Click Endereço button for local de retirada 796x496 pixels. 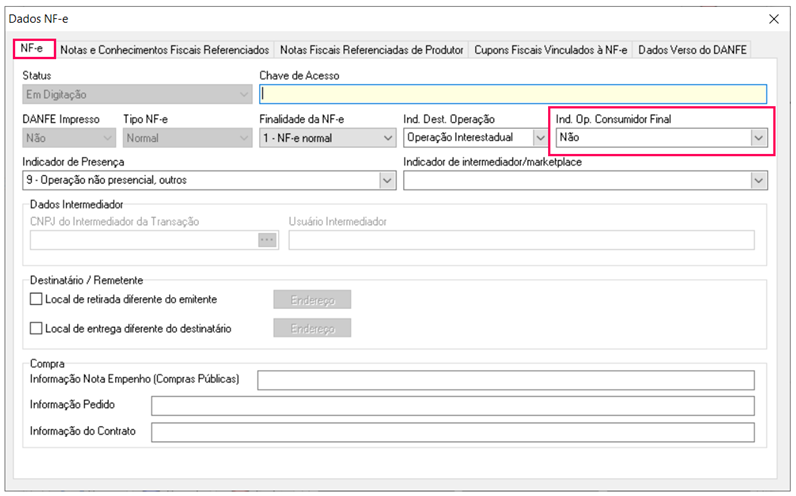pyautogui.click(x=312, y=299)
